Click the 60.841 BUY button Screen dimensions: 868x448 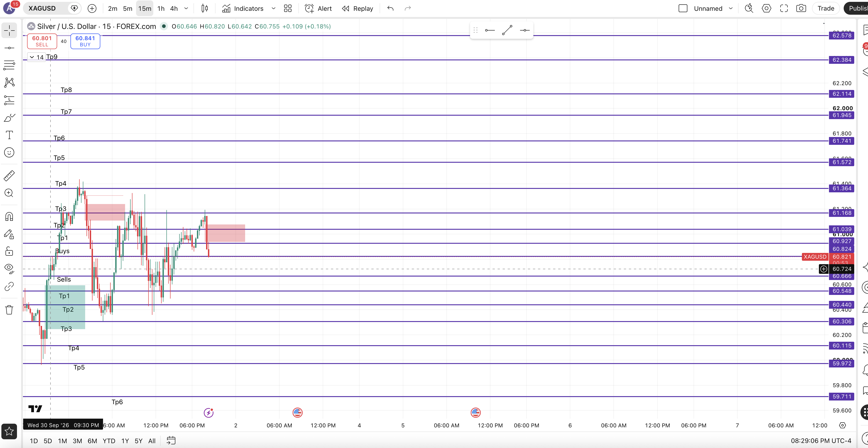pyautogui.click(x=85, y=42)
